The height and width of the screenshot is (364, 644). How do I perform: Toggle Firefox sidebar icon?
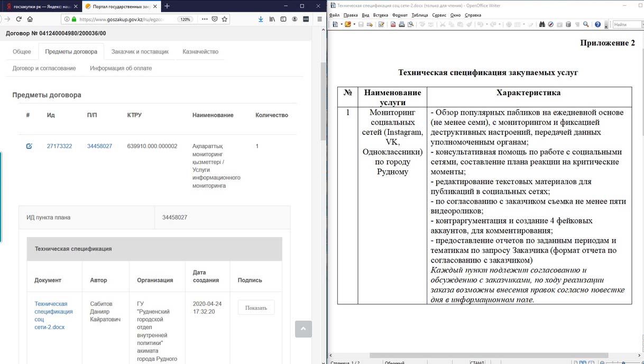pos(283,19)
